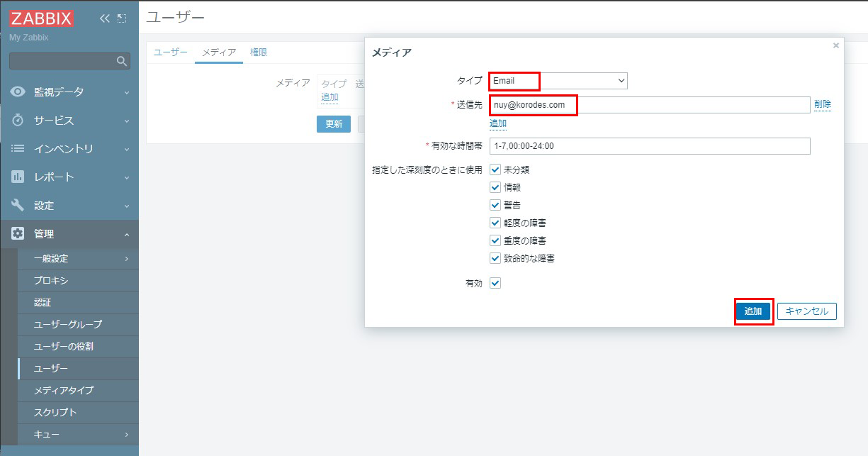Click 追加 link in background メディア list
Viewport: 868px width, 456px height.
[329, 97]
